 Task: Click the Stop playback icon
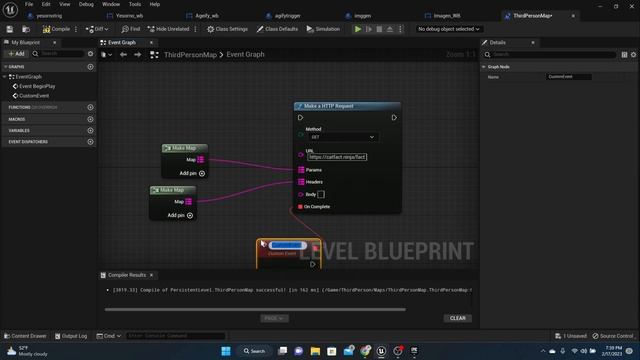click(x=379, y=29)
